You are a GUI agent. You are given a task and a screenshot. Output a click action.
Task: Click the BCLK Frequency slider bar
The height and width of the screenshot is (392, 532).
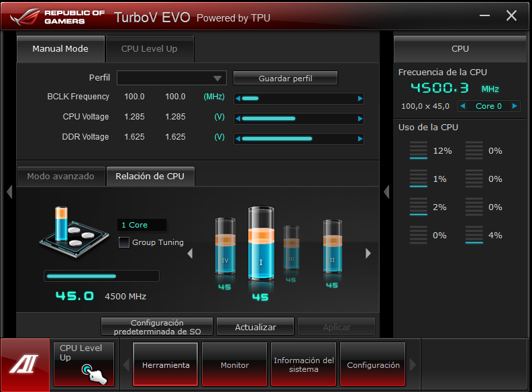coord(299,99)
